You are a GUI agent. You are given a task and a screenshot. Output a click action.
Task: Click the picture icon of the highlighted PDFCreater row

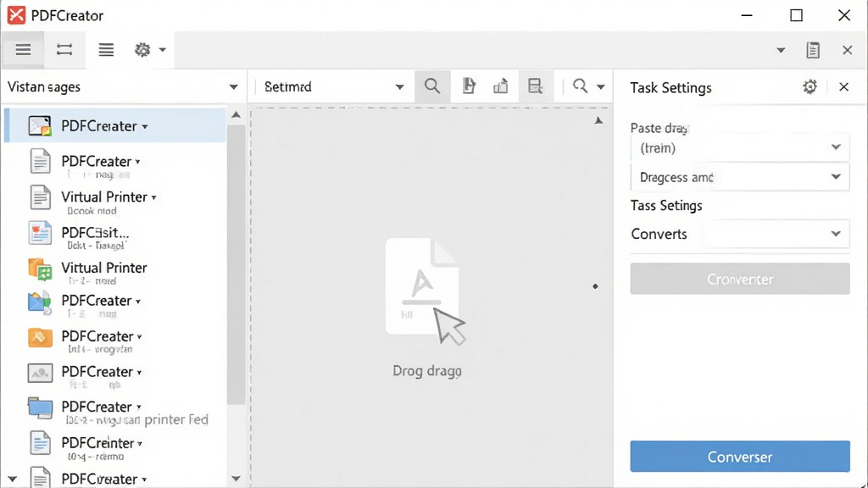40,126
